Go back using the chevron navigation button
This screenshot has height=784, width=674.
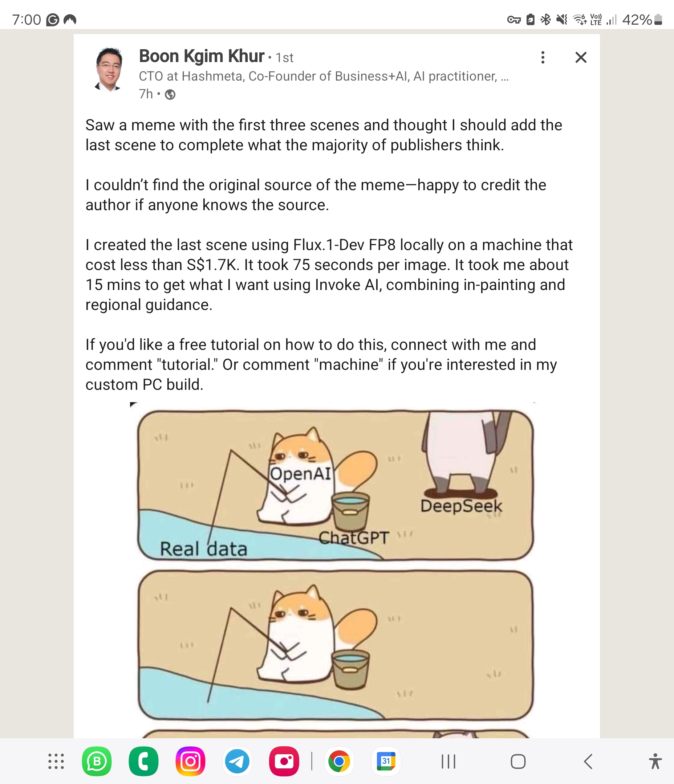588,761
